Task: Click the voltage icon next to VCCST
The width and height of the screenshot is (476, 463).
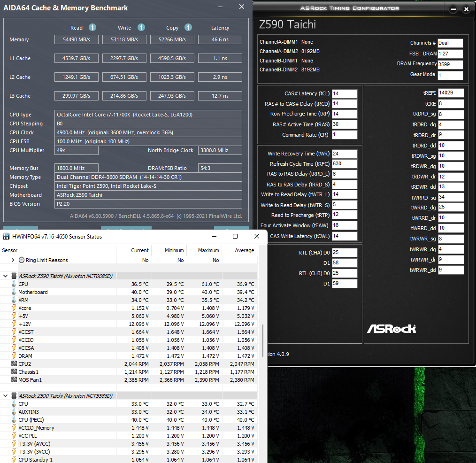Action: (x=14, y=332)
